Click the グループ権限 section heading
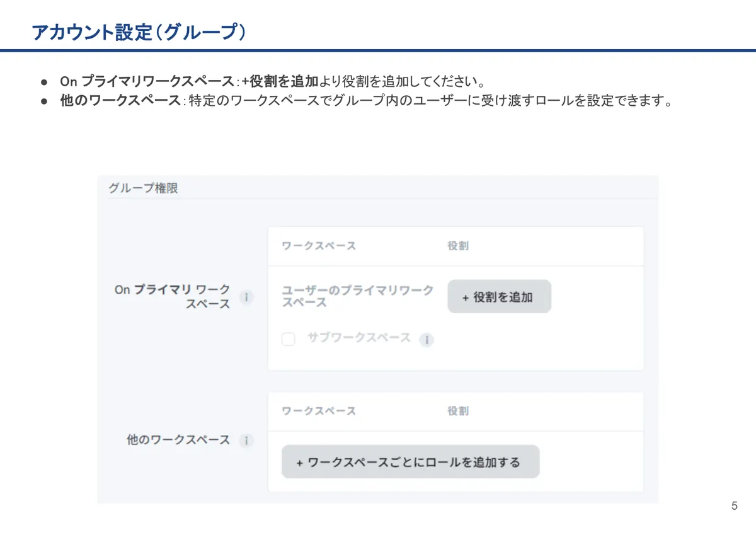The width and height of the screenshot is (756, 535). pyautogui.click(x=143, y=188)
